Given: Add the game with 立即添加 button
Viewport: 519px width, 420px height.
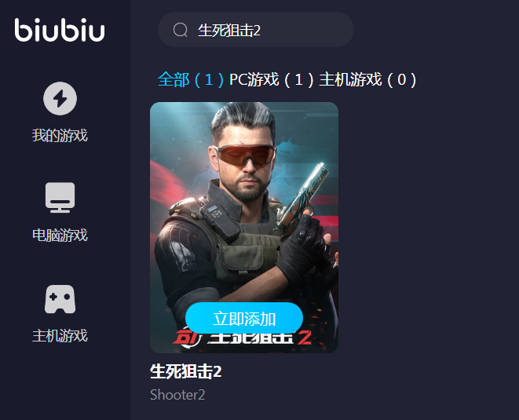Looking at the screenshot, I should click(x=244, y=319).
